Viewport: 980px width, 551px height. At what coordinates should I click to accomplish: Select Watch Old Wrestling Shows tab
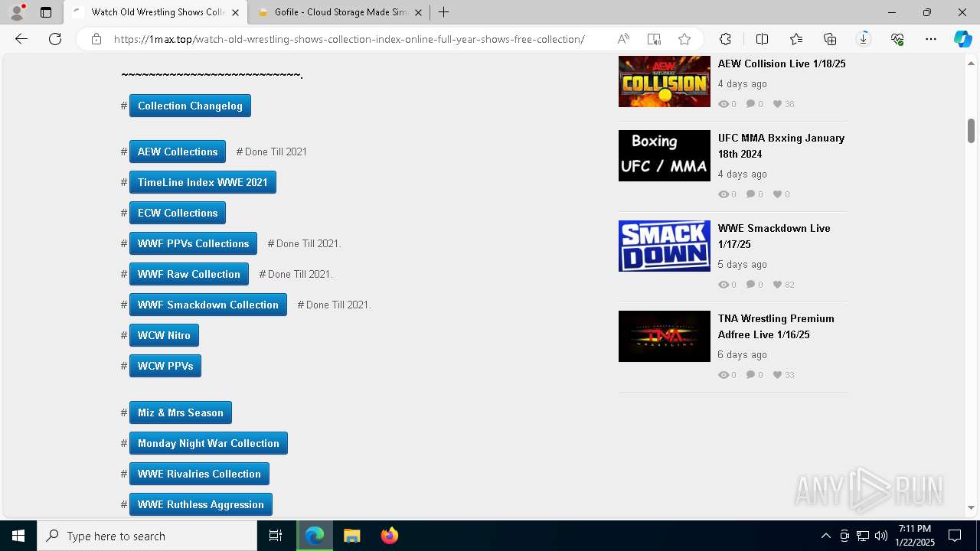(156, 12)
